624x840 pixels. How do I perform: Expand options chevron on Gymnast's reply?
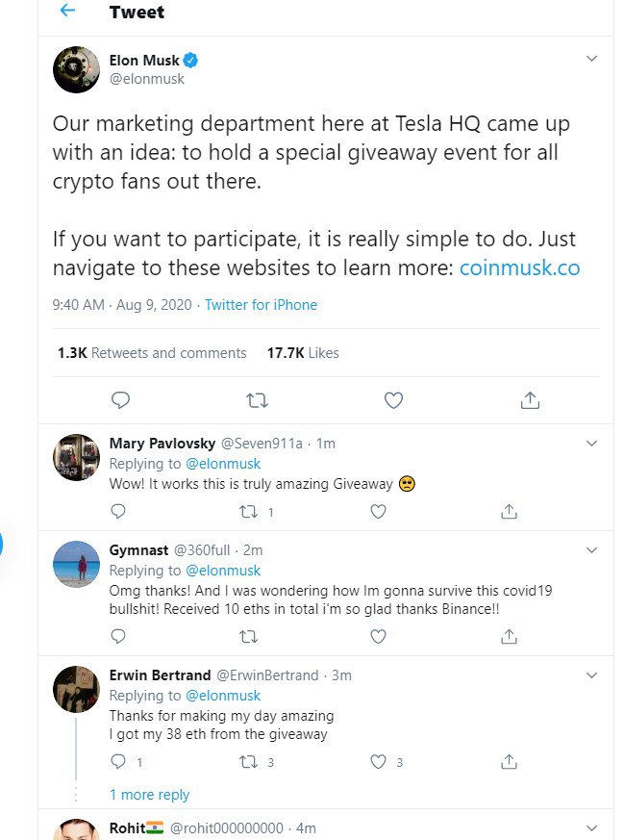tap(592, 549)
